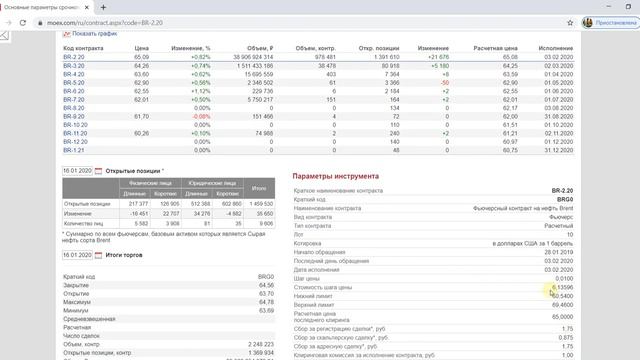Click the 1 459 530 total open positions cell
The image size is (640, 360).
coord(260,204)
